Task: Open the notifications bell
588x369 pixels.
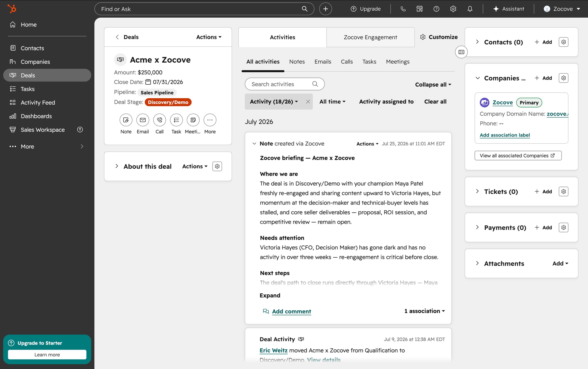Action: [x=470, y=9]
